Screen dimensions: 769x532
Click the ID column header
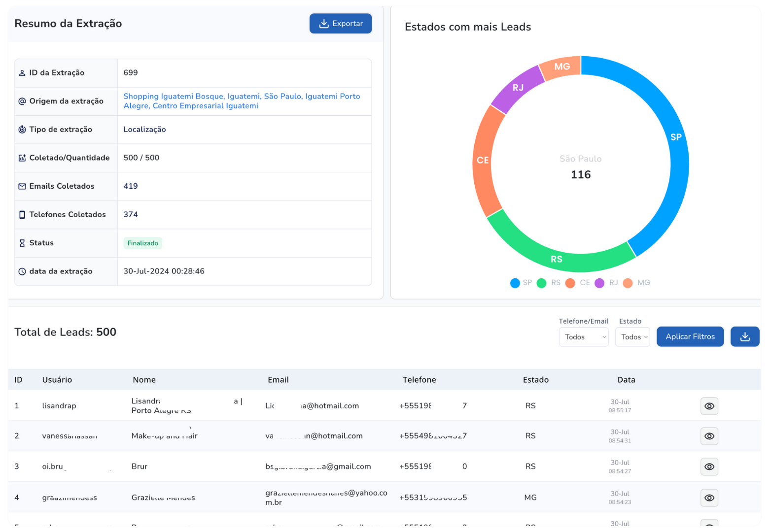tap(18, 380)
